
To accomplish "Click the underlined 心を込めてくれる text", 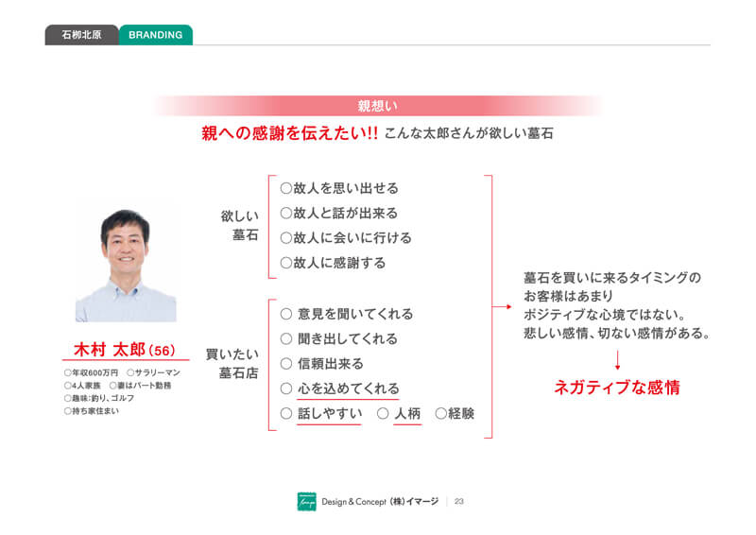I will 348,388.
